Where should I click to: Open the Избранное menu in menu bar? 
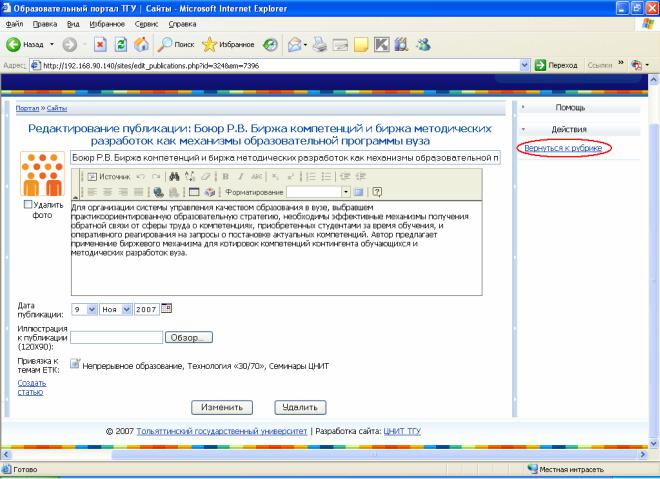[107, 24]
